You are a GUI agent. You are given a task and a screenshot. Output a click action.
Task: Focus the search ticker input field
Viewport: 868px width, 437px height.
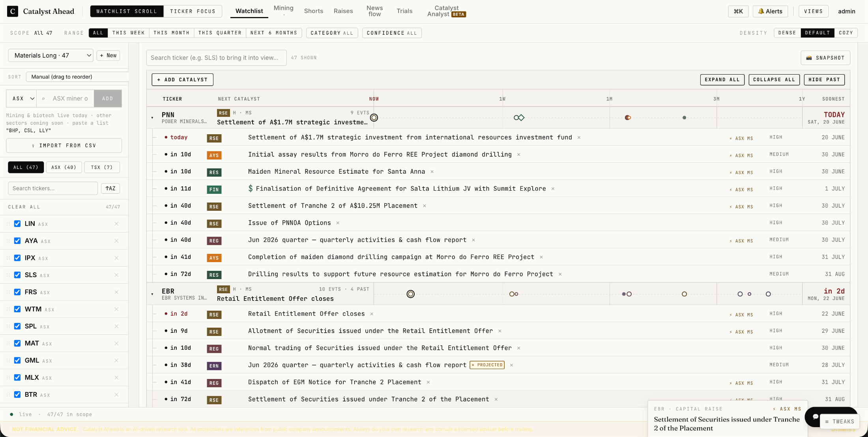point(216,58)
